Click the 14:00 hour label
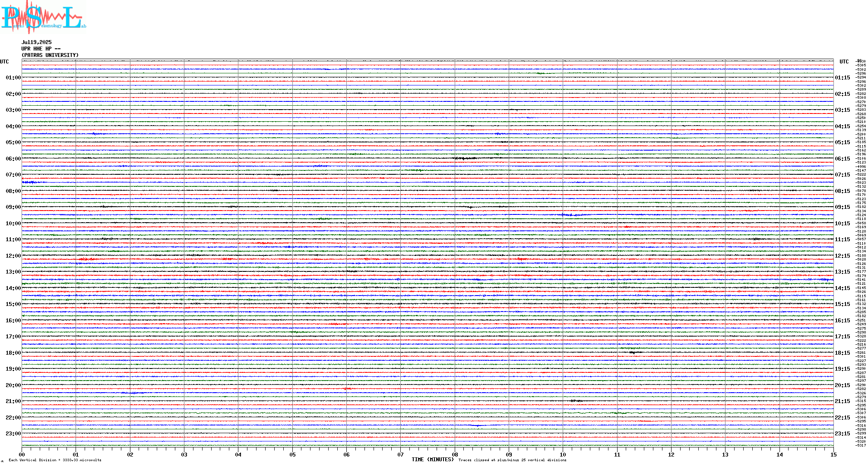Screen dimensions: 868x466 pyautogui.click(x=13, y=288)
